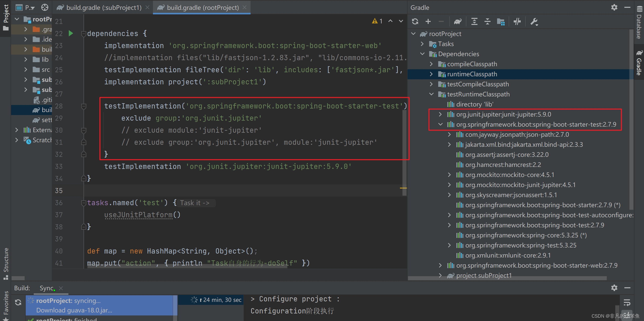Viewport: 644px width, 321px height.
Task: Toggle Offline Mode in Gradle toolbar
Action: tap(517, 22)
